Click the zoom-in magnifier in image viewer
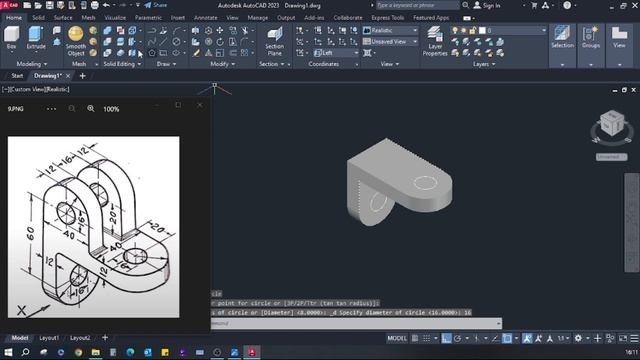The width and height of the screenshot is (640, 360). tap(91, 109)
